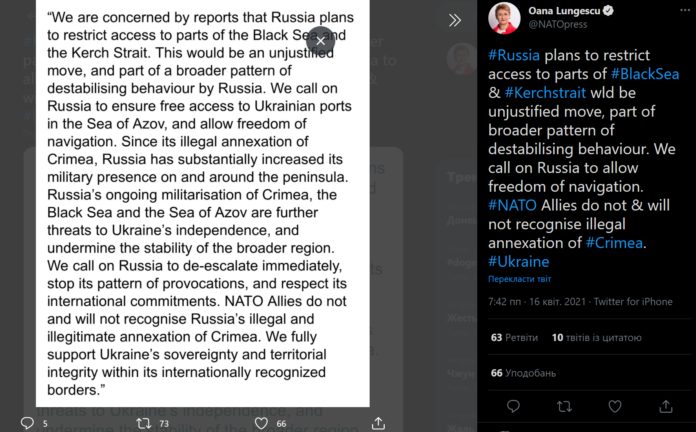
Task: Collapse the tweet side panel with double chevron
Action: coord(455,20)
